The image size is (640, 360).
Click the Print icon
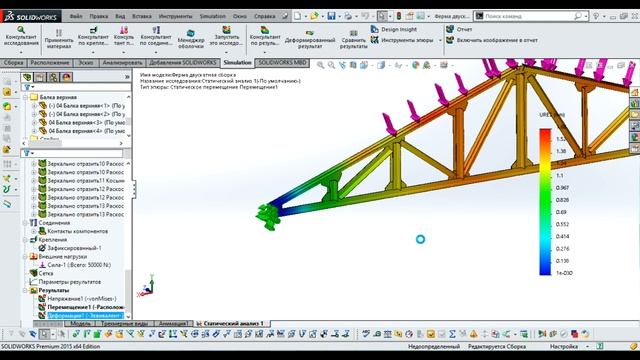click(x=348, y=16)
